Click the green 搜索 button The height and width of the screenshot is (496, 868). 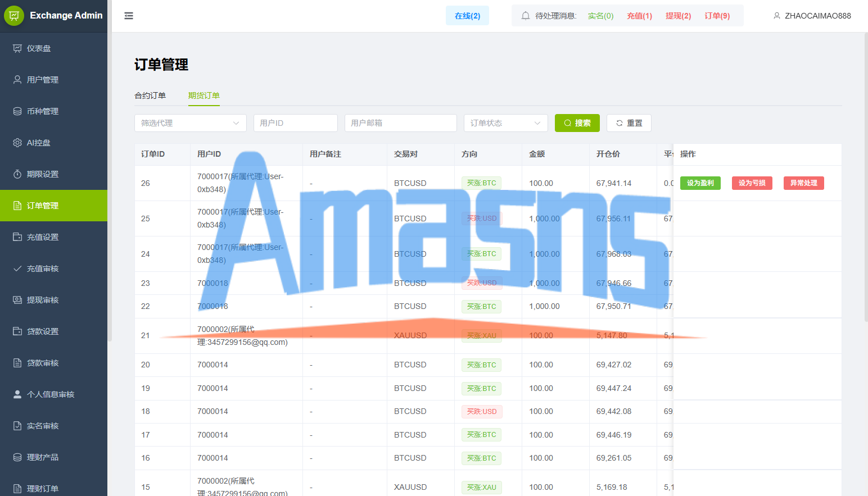[577, 123]
